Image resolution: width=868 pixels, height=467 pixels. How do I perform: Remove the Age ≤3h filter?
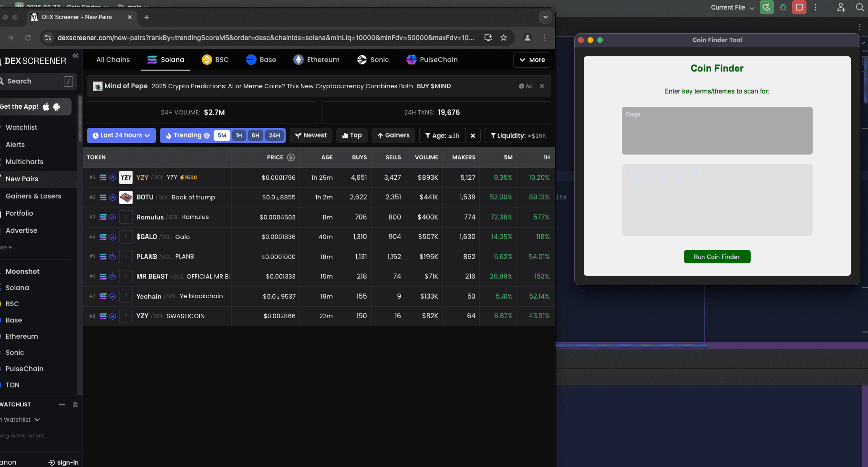(x=473, y=135)
